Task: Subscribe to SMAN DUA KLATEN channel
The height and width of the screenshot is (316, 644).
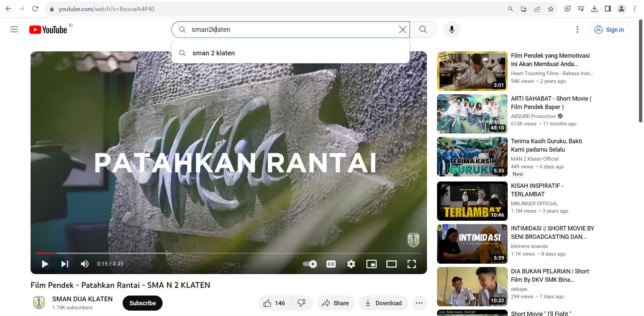Action: click(142, 303)
